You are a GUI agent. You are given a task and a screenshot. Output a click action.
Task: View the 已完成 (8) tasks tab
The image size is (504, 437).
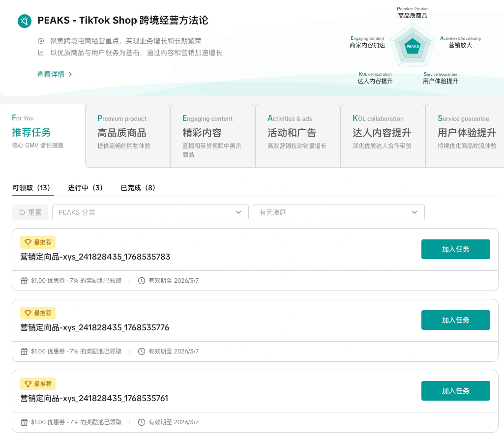tap(138, 188)
